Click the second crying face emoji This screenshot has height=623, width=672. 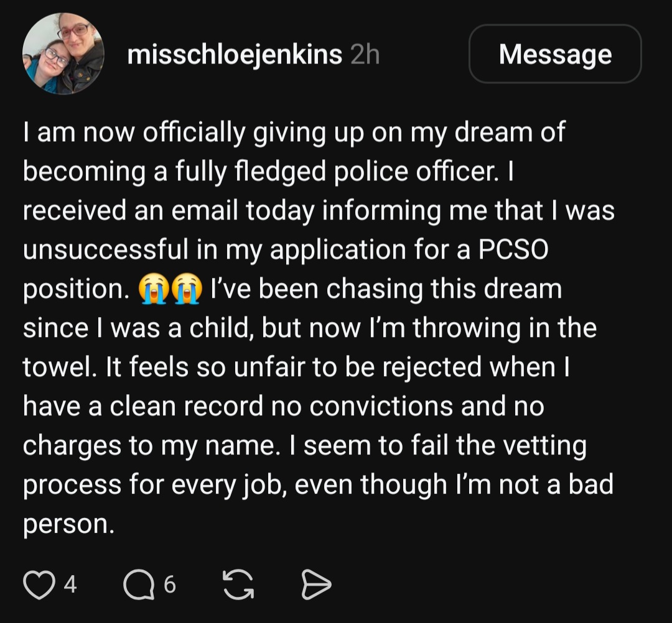point(186,290)
